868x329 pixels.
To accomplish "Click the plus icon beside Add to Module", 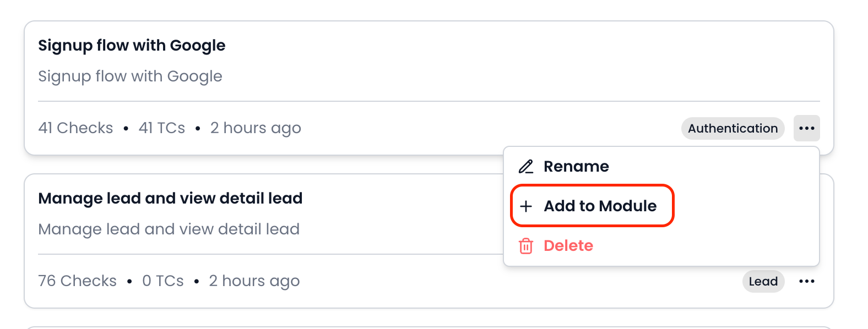I will 526,206.
